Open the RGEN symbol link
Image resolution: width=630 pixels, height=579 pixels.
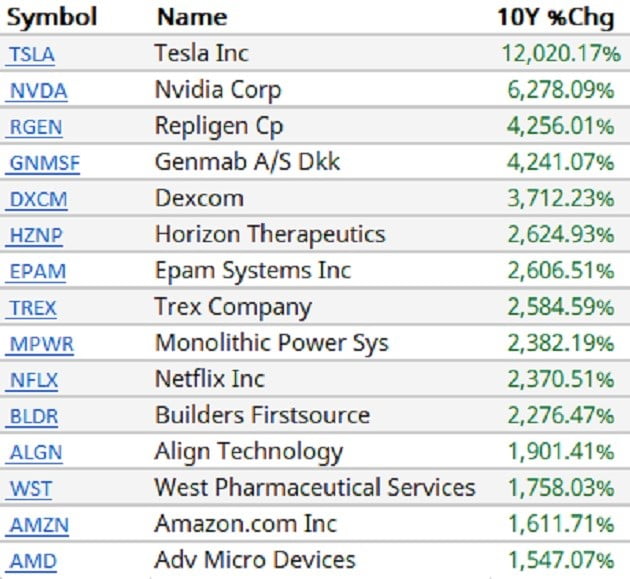(33, 127)
